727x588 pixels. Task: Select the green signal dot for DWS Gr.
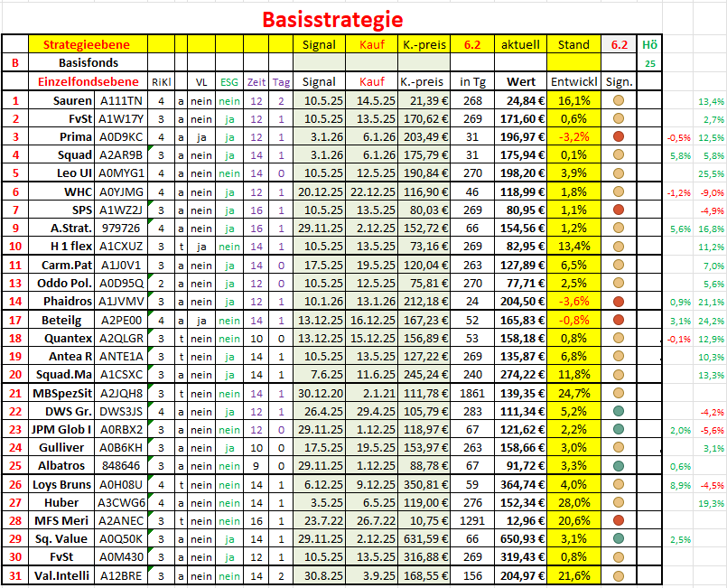(619, 411)
